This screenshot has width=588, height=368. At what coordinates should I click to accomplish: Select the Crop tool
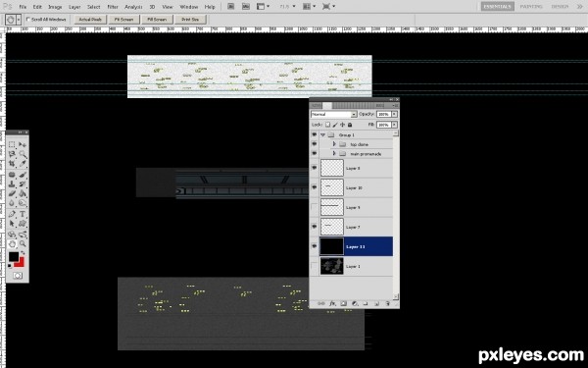12,164
